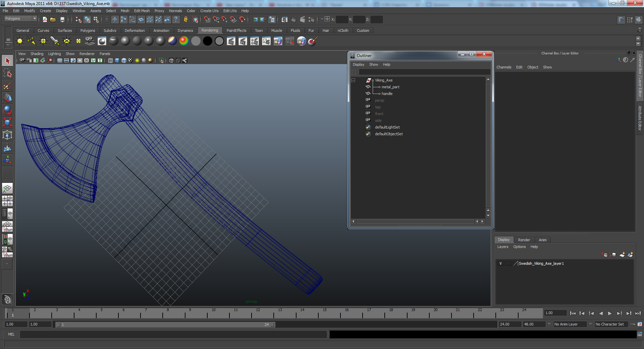Image resolution: width=644 pixels, height=349 pixels.
Task: Create a Blinn material sphere on shelf
Action: (125, 41)
